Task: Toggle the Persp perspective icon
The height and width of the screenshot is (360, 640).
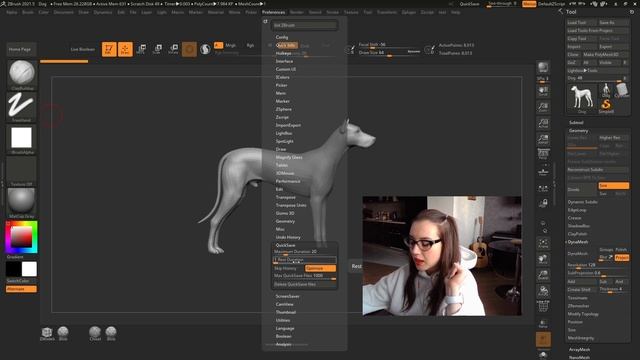Action: (x=543, y=154)
